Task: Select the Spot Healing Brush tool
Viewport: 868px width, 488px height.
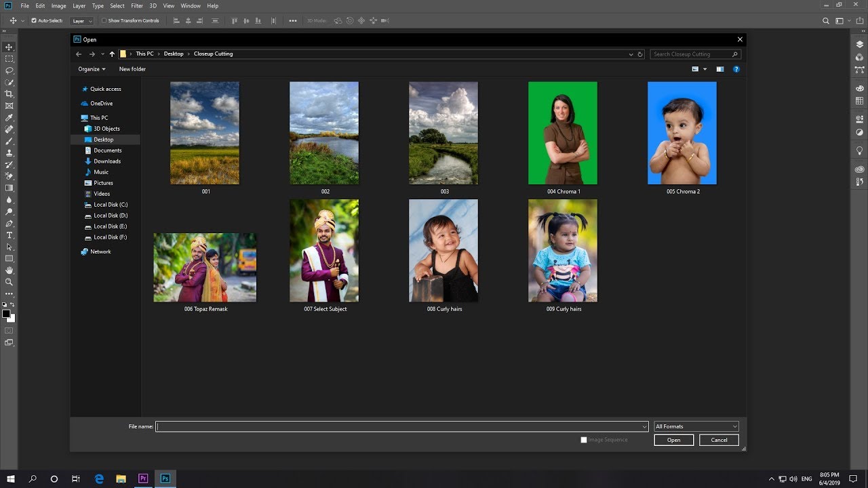Action: (9, 129)
